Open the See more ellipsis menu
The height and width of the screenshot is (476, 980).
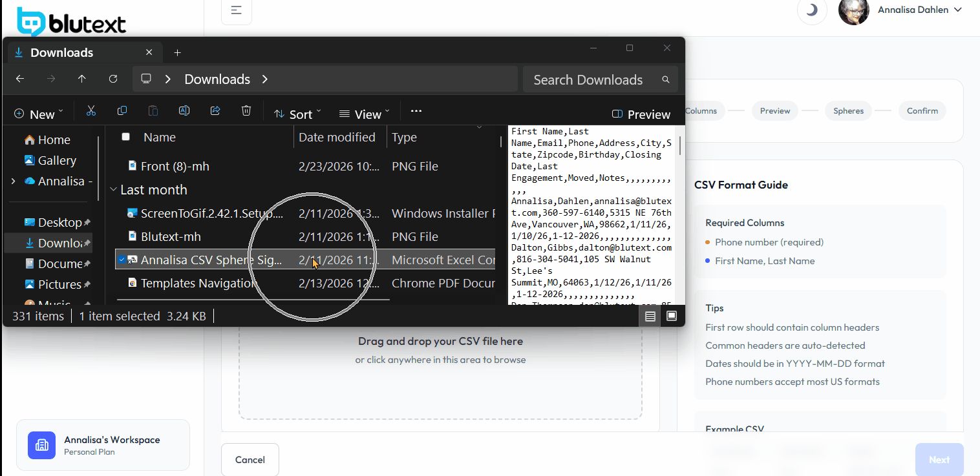[x=416, y=112]
